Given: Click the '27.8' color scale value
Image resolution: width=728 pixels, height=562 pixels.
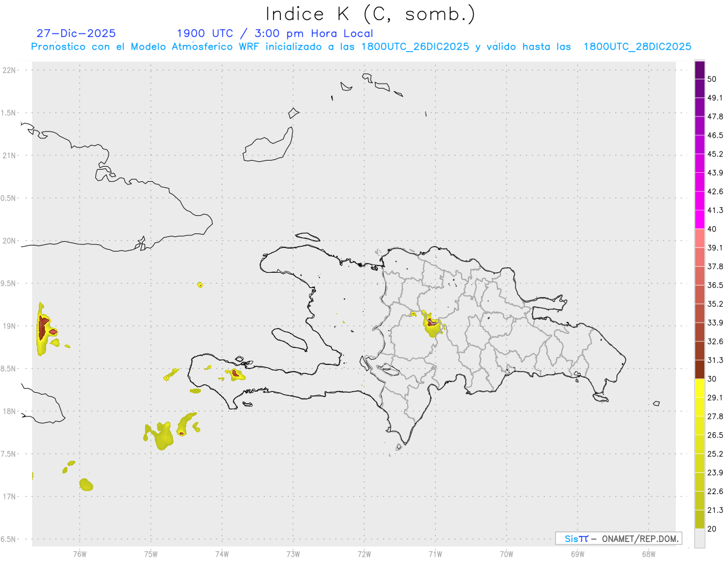Looking at the screenshot, I should (x=716, y=416).
